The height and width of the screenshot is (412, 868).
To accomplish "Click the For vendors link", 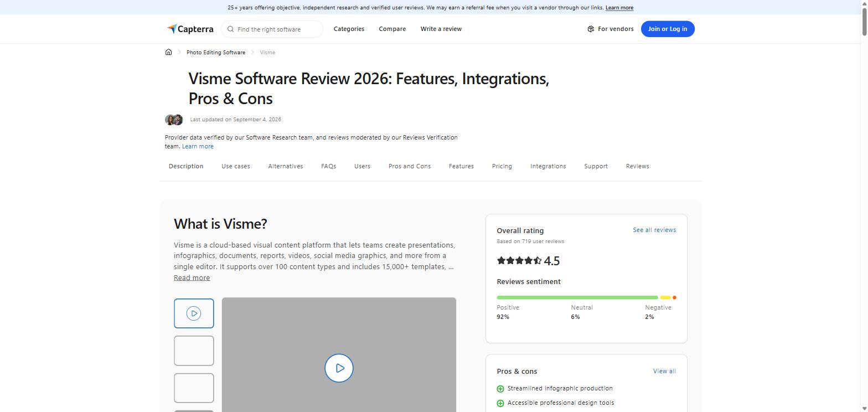I will click(x=610, y=29).
